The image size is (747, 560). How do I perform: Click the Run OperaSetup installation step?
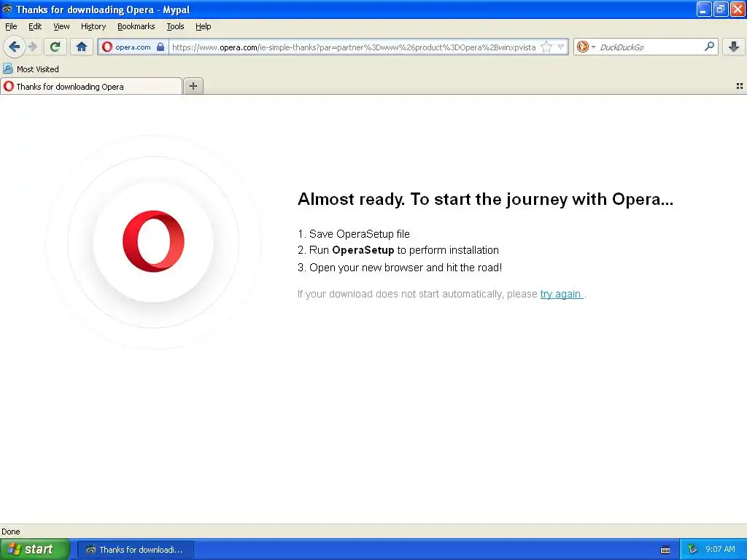[398, 250]
